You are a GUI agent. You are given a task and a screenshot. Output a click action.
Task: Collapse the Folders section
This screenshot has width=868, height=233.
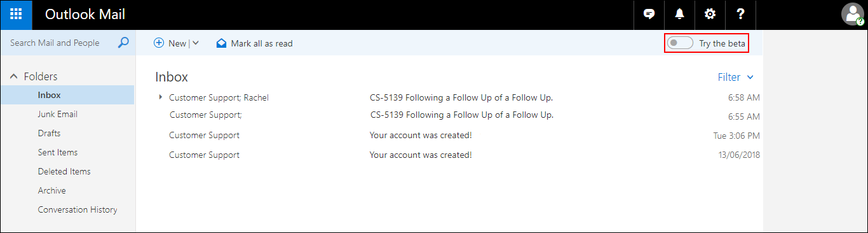pyautogui.click(x=14, y=76)
